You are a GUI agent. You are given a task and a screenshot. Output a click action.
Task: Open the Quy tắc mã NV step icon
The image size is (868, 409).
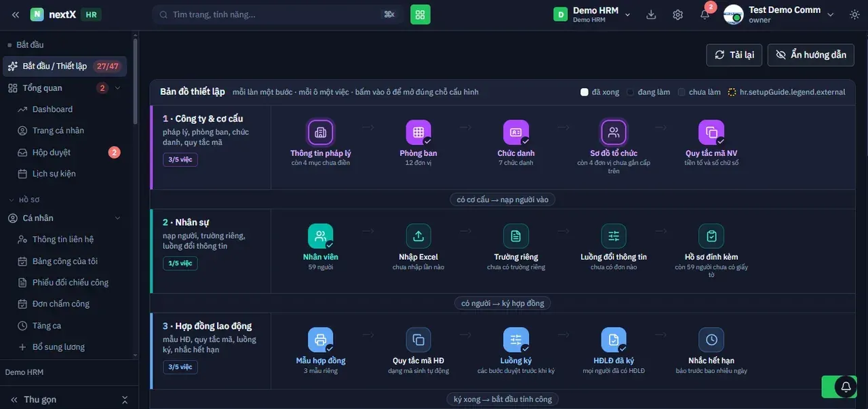(x=711, y=132)
